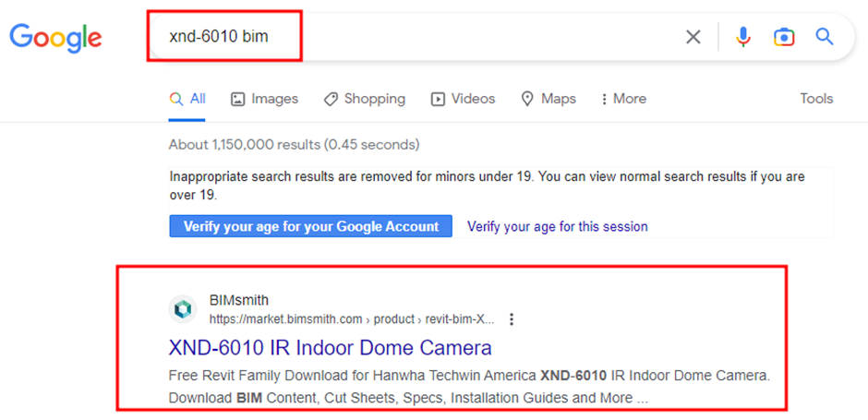This screenshot has width=868, height=420.
Task: Click the market.bimsmith.com URL breadcrumb
Action: point(351,319)
